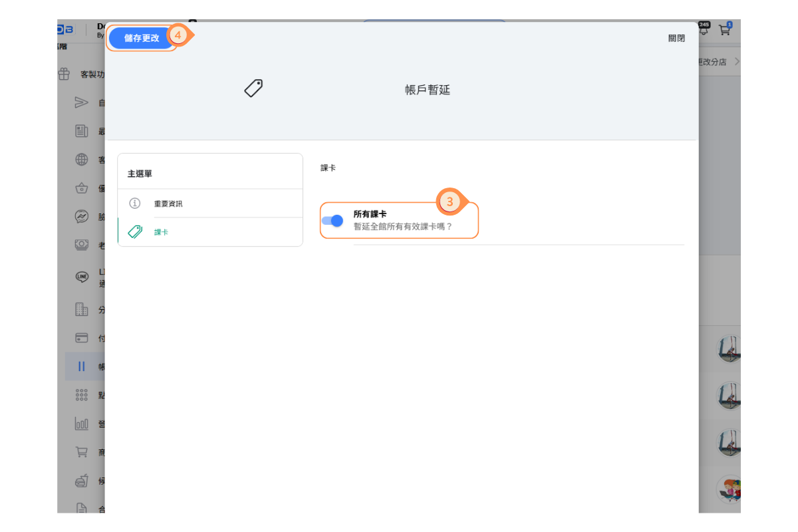Click the 儲存更改 save button
Image resolution: width=798 pixels, height=532 pixels.
[142, 38]
